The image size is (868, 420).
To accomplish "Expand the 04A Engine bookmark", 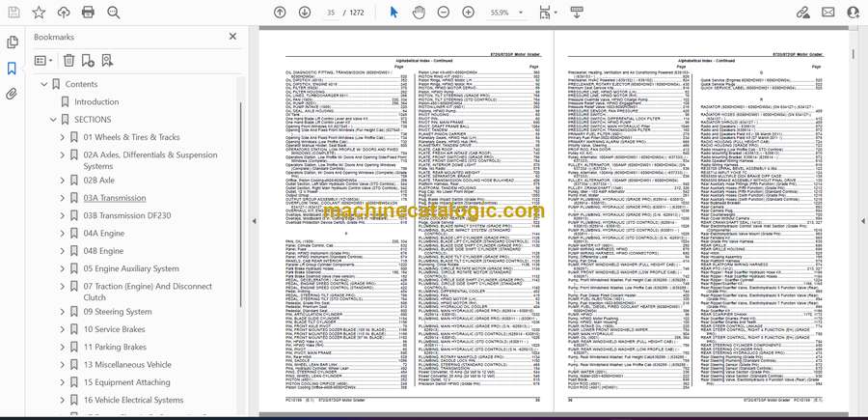I will point(62,234).
